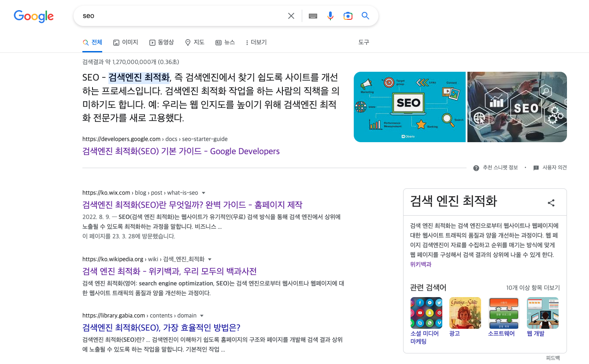The height and width of the screenshot is (364, 589).
Task: Open the 위키백과 검색 엔진 최적화 result
Action: pyautogui.click(x=170, y=271)
